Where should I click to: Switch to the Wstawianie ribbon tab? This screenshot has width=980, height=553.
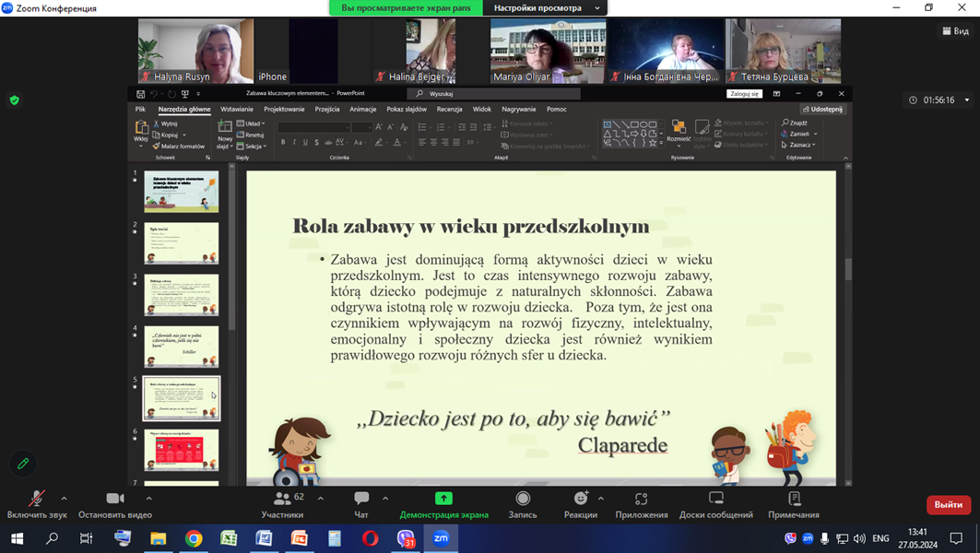[x=238, y=109]
